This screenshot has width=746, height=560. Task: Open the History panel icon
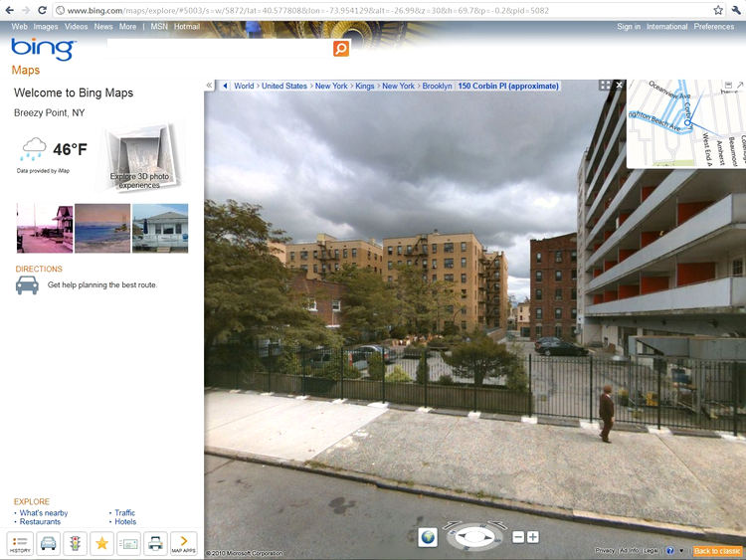tap(20, 543)
